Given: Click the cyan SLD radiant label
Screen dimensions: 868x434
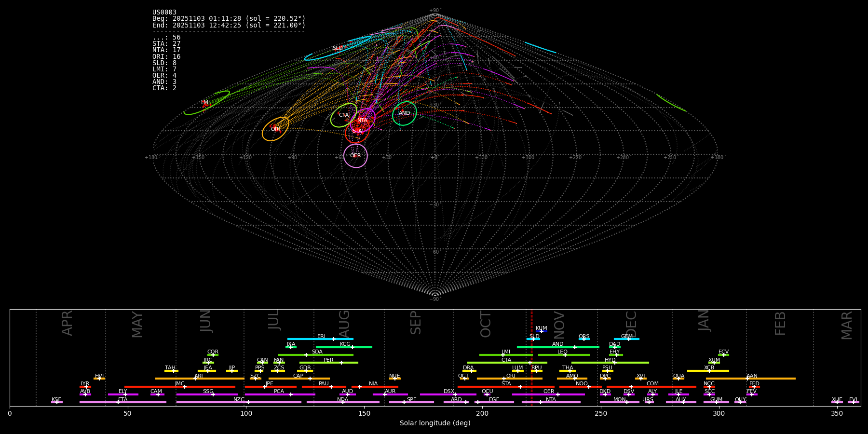Looking at the screenshot, I should (338, 48).
